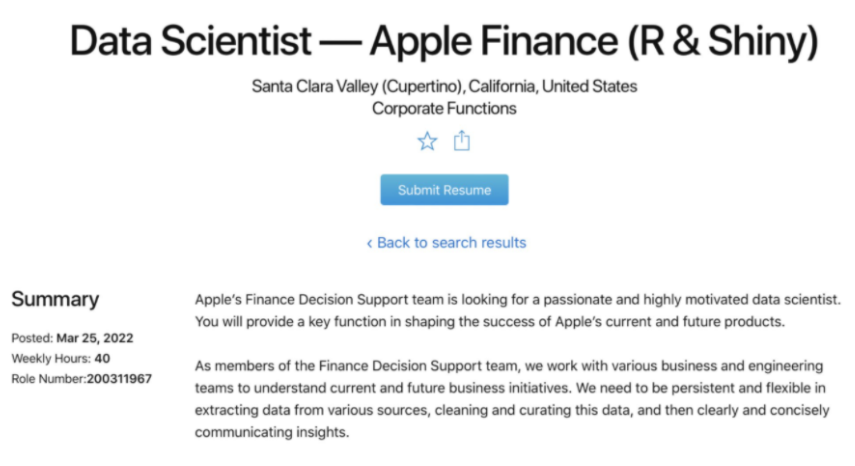Click the Role Number label text
The image size is (855, 466).
coord(49,379)
